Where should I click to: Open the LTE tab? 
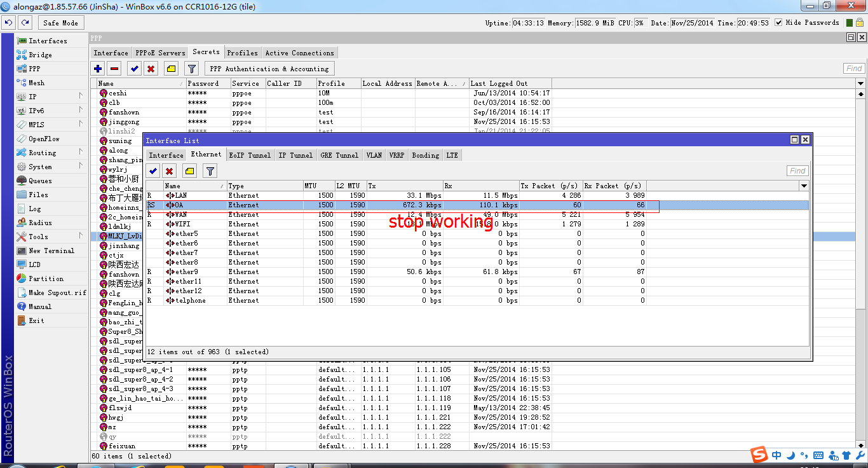[452, 155]
